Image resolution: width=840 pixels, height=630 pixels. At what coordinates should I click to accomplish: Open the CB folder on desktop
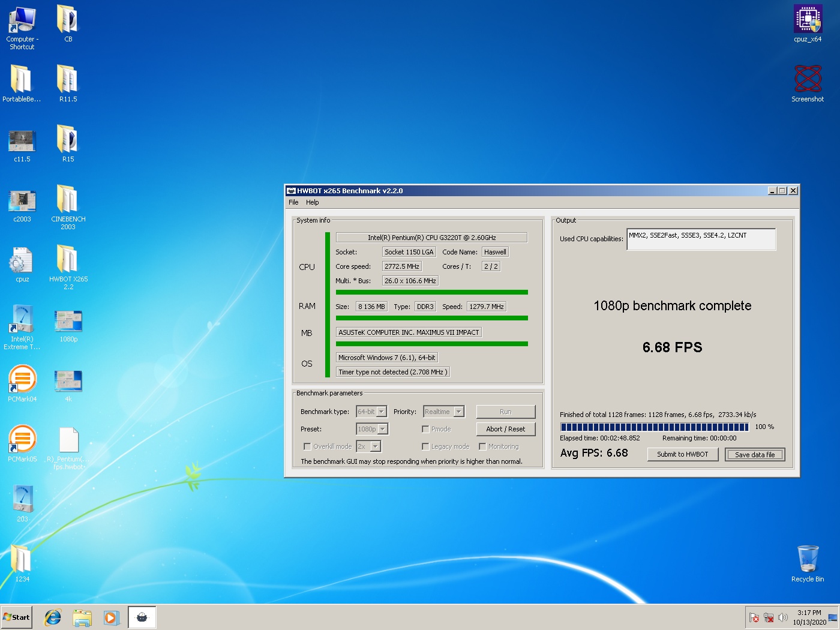tap(68, 23)
